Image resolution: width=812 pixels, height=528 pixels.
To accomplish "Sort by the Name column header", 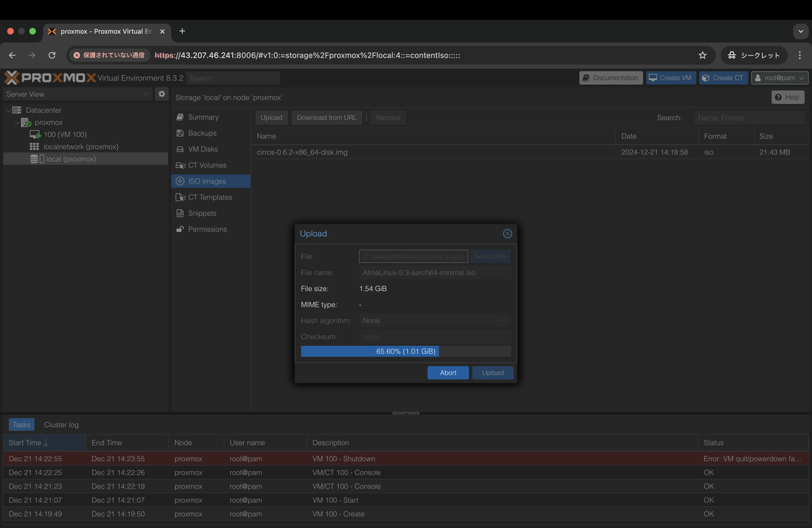I will [x=434, y=136].
